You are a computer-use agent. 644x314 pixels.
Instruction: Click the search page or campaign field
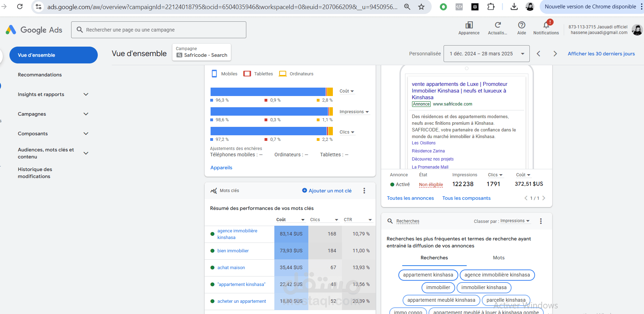(159, 30)
